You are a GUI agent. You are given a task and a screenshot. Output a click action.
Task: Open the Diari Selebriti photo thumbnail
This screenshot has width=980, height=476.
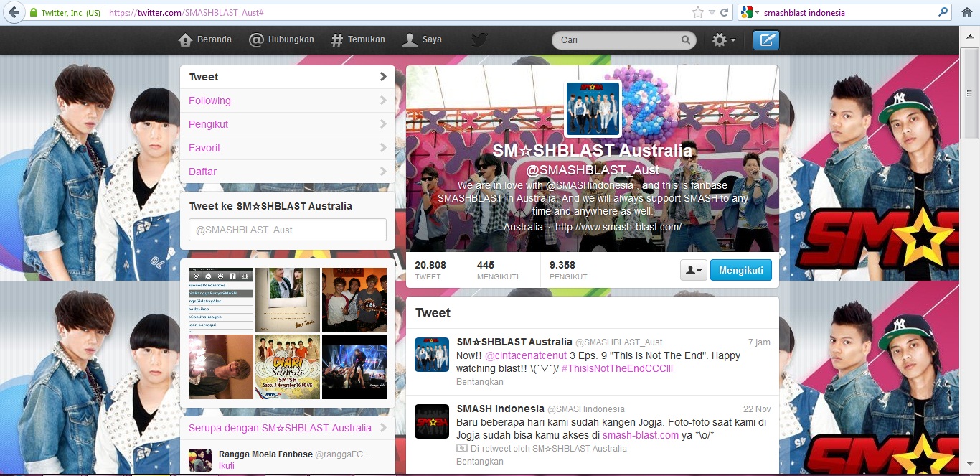tap(287, 367)
